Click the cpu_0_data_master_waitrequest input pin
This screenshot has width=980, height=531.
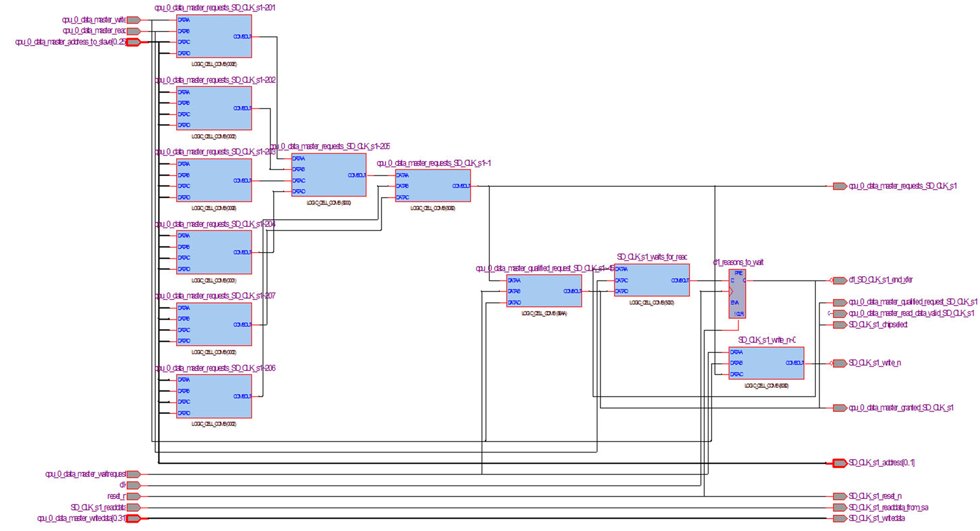pos(133,474)
